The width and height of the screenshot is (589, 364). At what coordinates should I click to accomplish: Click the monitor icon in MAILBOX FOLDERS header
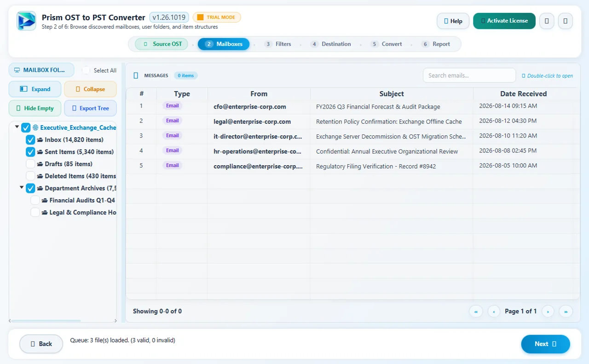[17, 70]
